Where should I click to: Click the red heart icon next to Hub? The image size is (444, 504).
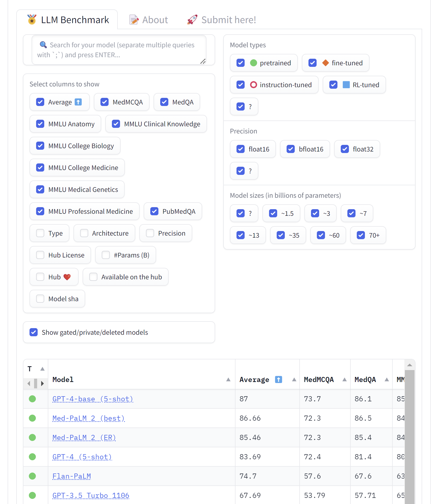[67, 277]
